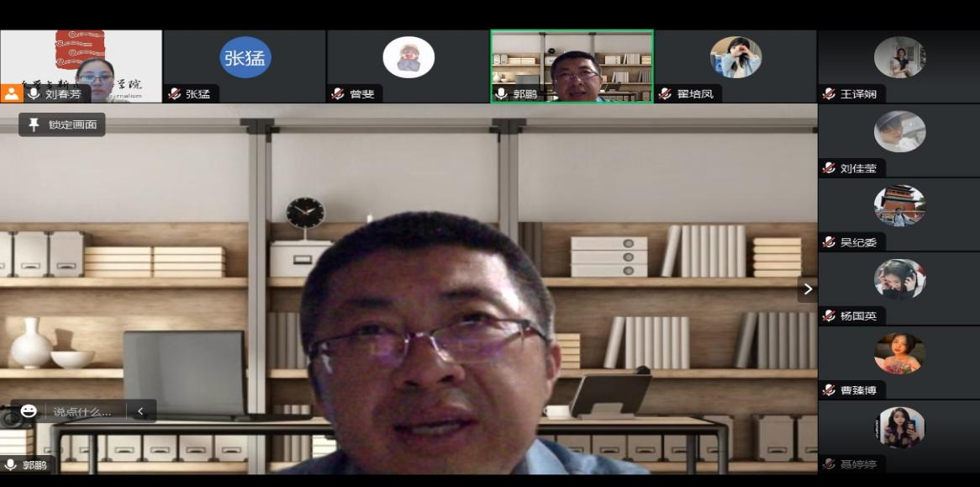The width and height of the screenshot is (980, 487).
Task: Click the 说点什么 chat input field
Action: 82,411
